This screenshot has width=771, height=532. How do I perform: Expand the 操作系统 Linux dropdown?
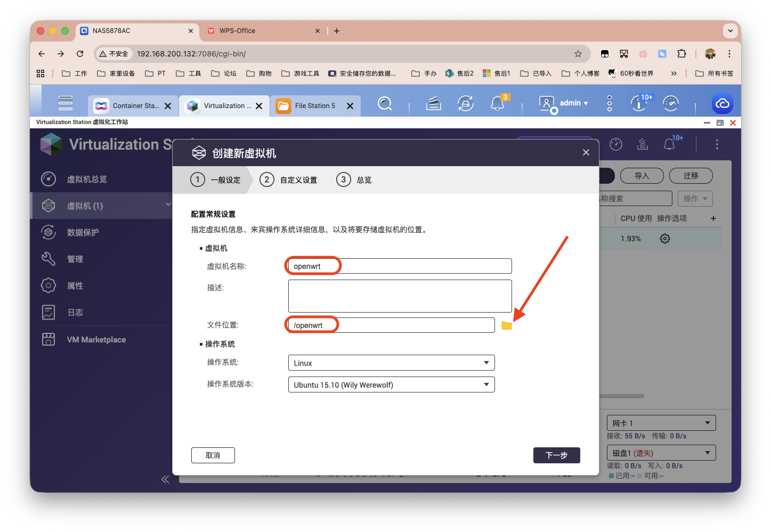click(x=391, y=363)
